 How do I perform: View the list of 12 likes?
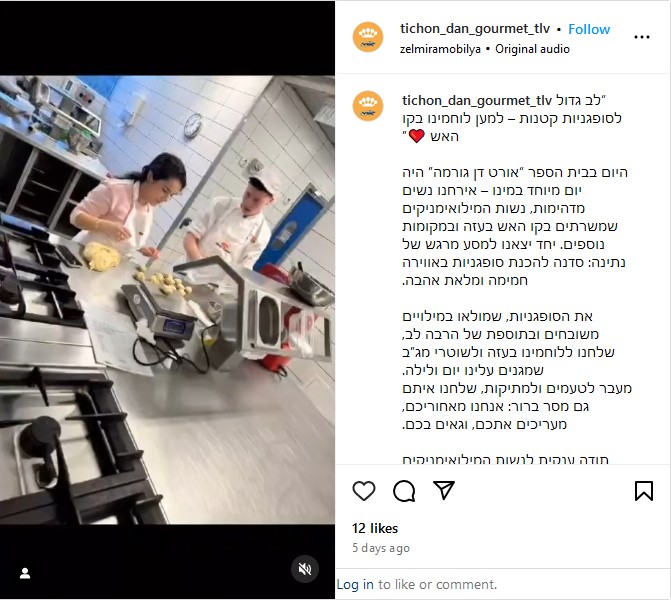[375, 528]
